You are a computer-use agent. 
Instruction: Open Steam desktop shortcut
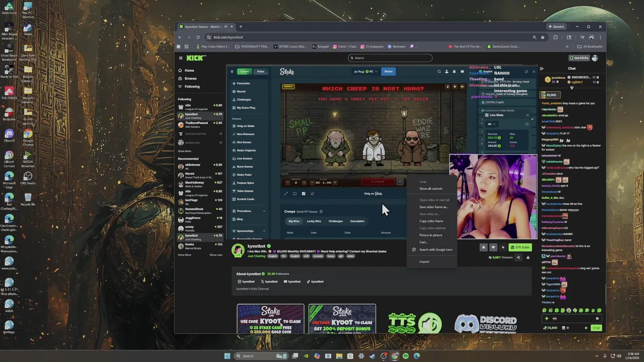coord(28,29)
